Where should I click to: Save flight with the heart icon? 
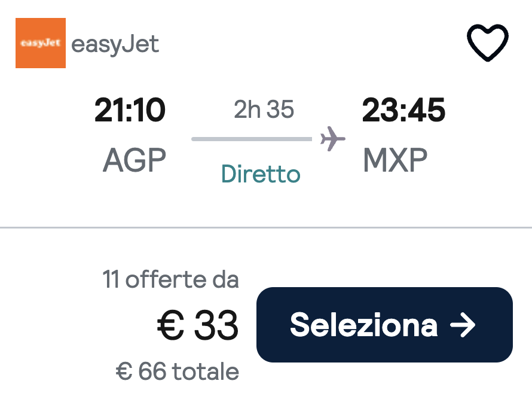pos(488,43)
